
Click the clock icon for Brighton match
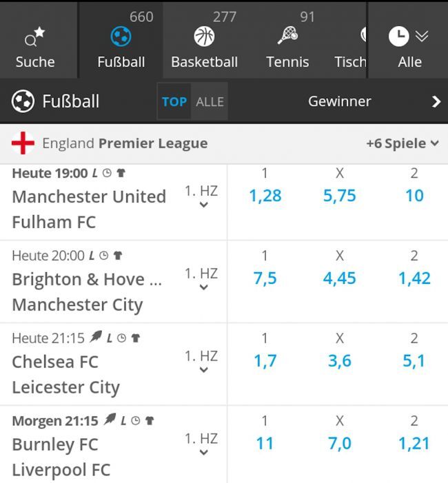pos(104,256)
